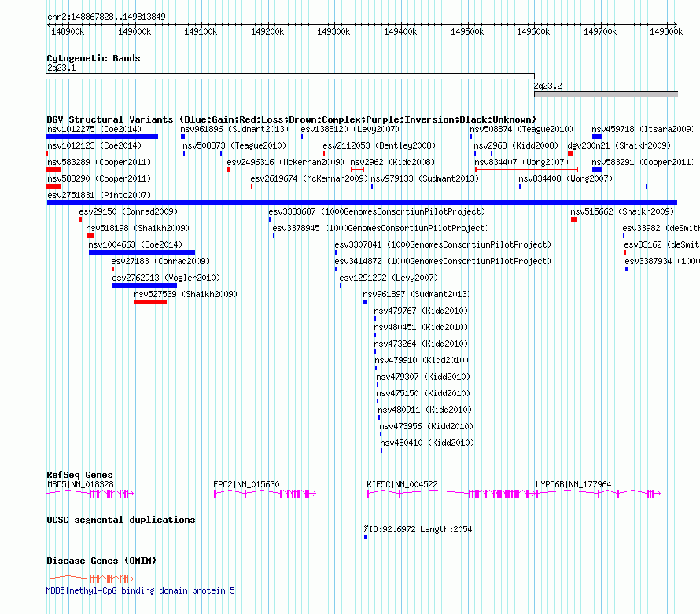The width and height of the screenshot is (700, 614).
Task: Click nsv479767 (Kidd2010) label
Action: pyautogui.click(x=421, y=311)
